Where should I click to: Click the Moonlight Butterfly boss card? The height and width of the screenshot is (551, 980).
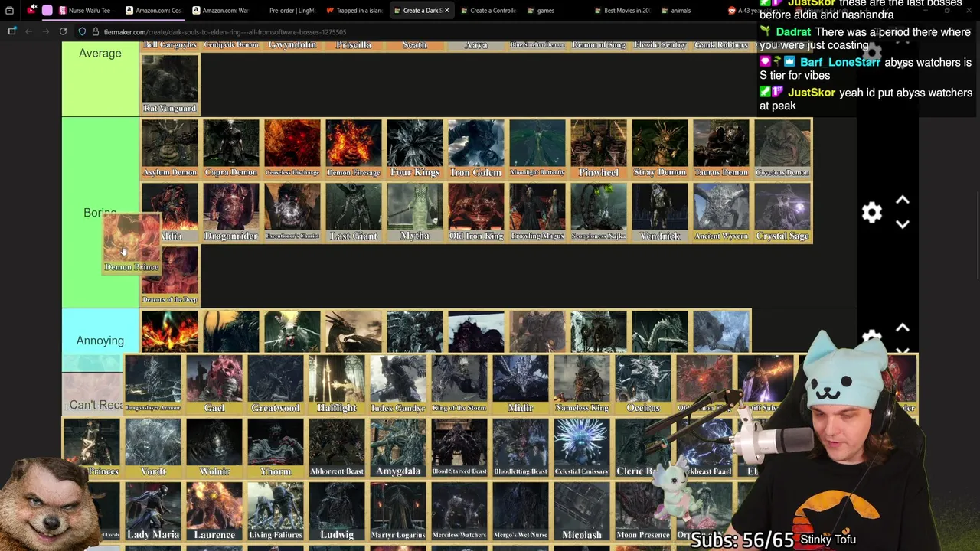coord(537,148)
